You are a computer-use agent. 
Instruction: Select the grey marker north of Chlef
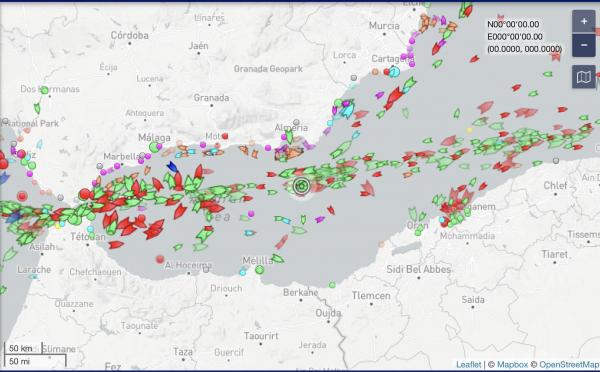coord(556,161)
